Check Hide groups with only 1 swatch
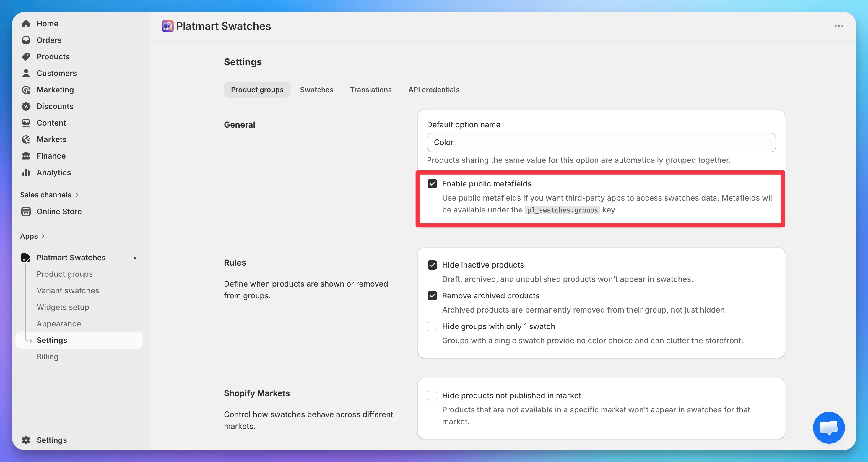 [432, 326]
